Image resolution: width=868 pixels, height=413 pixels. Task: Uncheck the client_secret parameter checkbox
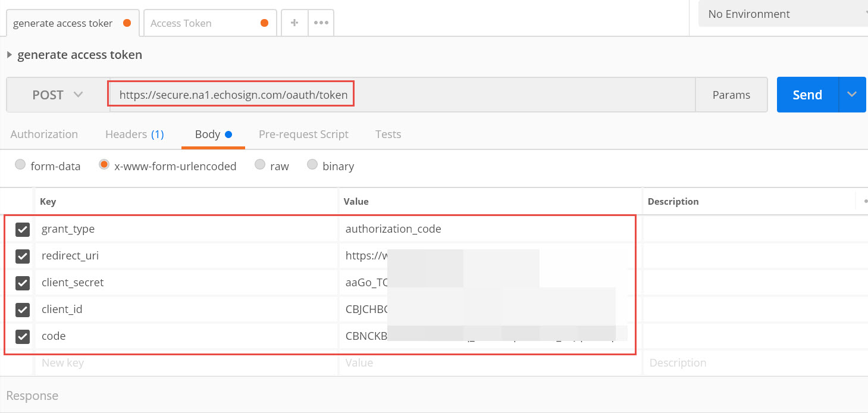click(23, 283)
